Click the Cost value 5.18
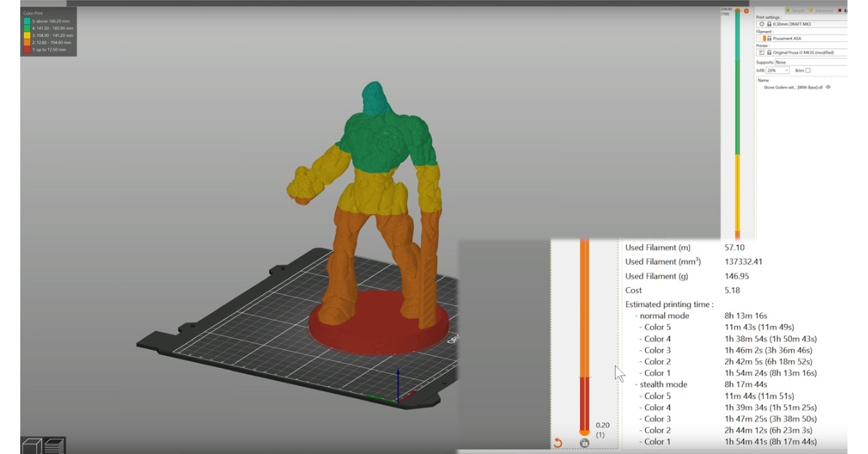 [x=731, y=291]
